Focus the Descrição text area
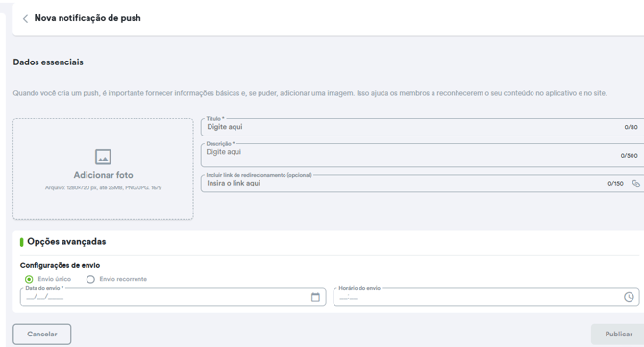Screen dimensions: 644x347 point(422,155)
